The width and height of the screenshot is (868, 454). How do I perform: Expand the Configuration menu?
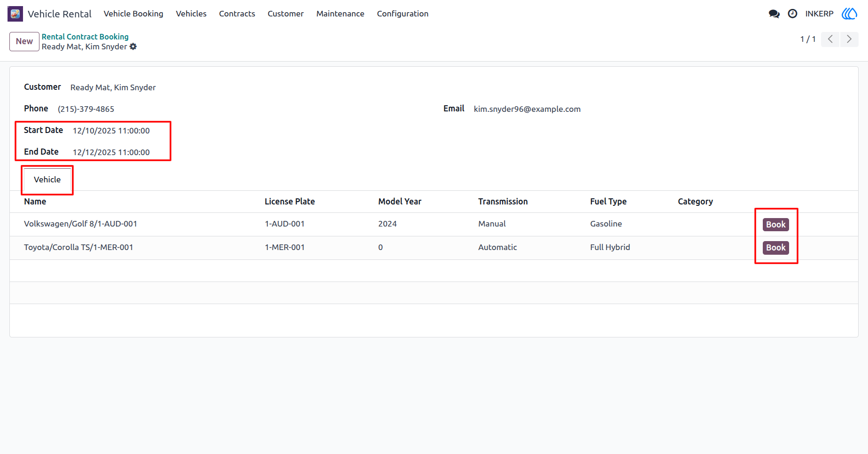tap(403, 14)
